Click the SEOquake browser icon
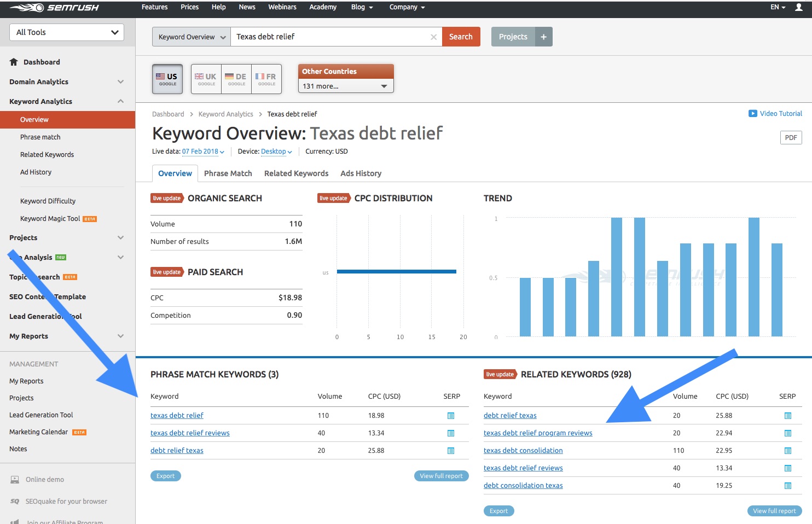 click(x=15, y=501)
